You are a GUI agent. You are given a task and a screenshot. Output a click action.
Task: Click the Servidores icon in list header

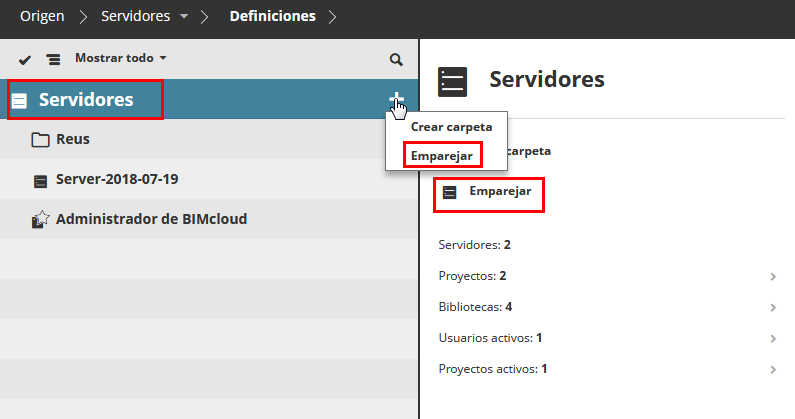20,100
